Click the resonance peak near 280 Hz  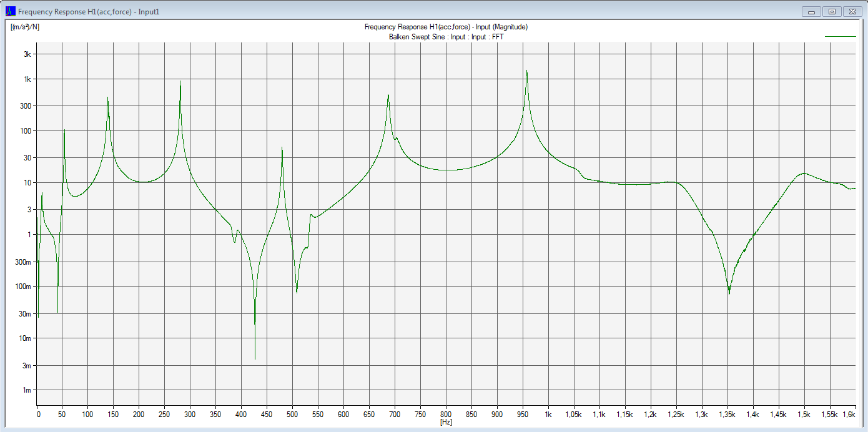point(180,82)
